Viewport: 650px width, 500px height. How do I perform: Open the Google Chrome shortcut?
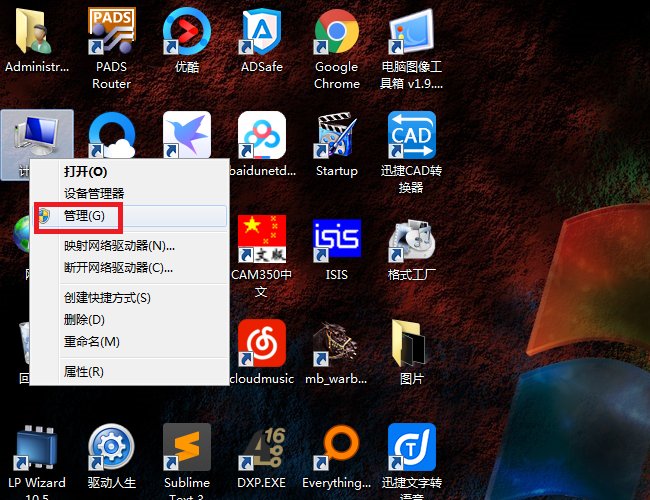tap(336, 31)
